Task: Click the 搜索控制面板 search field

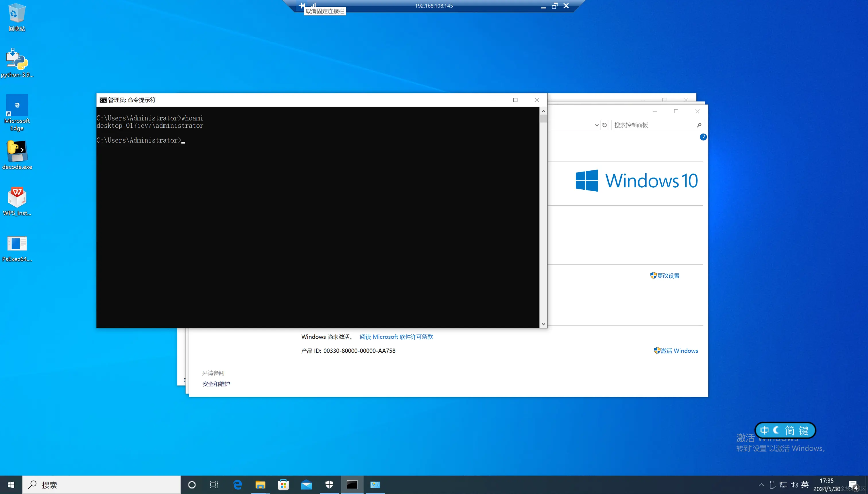Action: (x=654, y=125)
